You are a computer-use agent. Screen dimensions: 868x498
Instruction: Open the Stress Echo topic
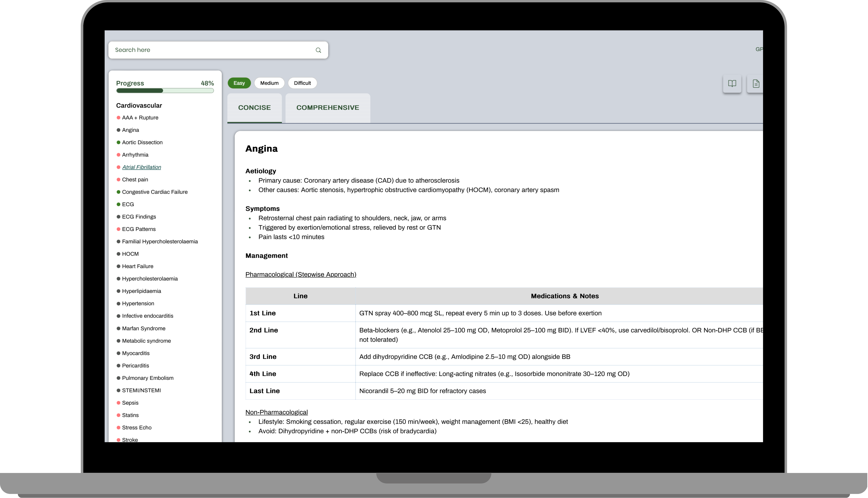click(137, 428)
